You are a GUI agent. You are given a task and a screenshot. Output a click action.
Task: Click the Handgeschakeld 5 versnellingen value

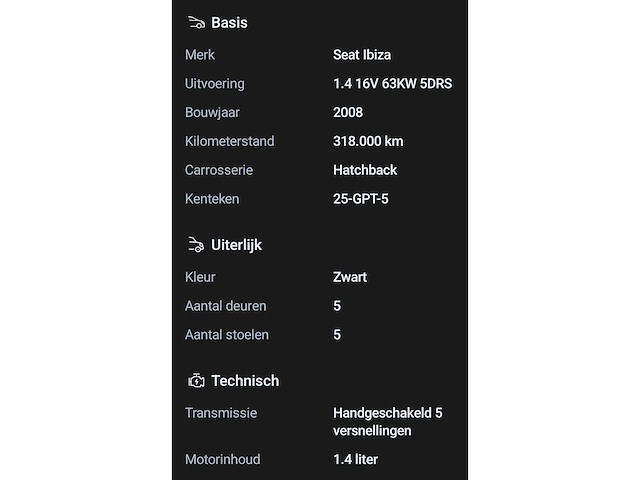point(387,421)
